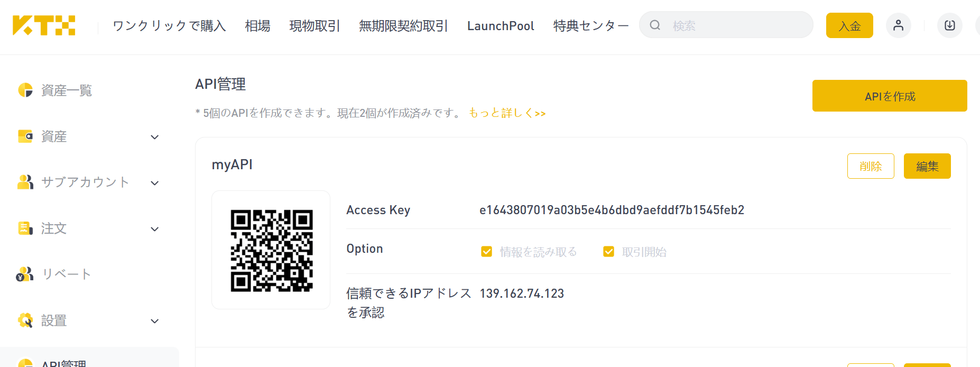The image size is (980, 367).
Task: Open the user profile icon
Action: (x=898, y=25)
